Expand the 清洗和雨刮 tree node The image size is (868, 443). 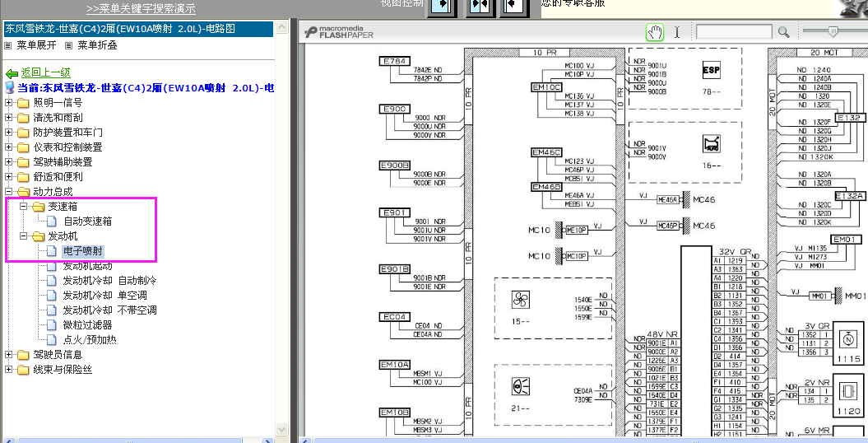point(9,118)
